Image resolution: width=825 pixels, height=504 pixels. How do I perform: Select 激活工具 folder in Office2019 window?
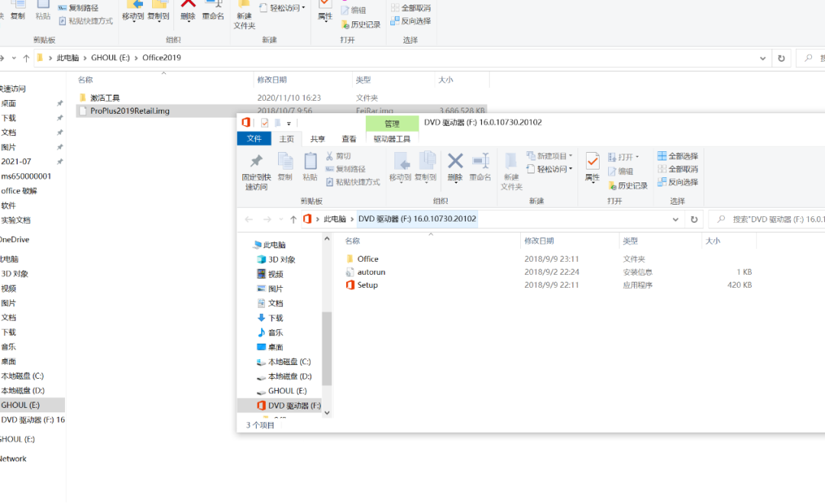click(x=105, y=98)
